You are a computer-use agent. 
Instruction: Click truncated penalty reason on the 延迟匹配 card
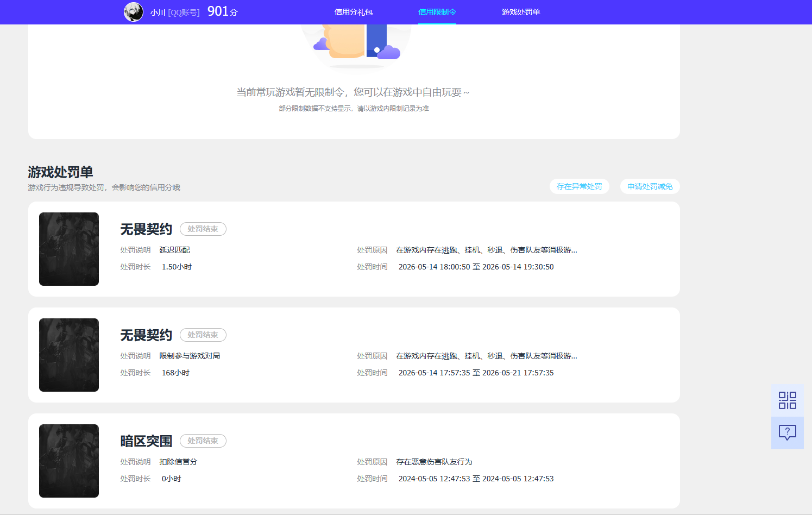coord(487,250)
